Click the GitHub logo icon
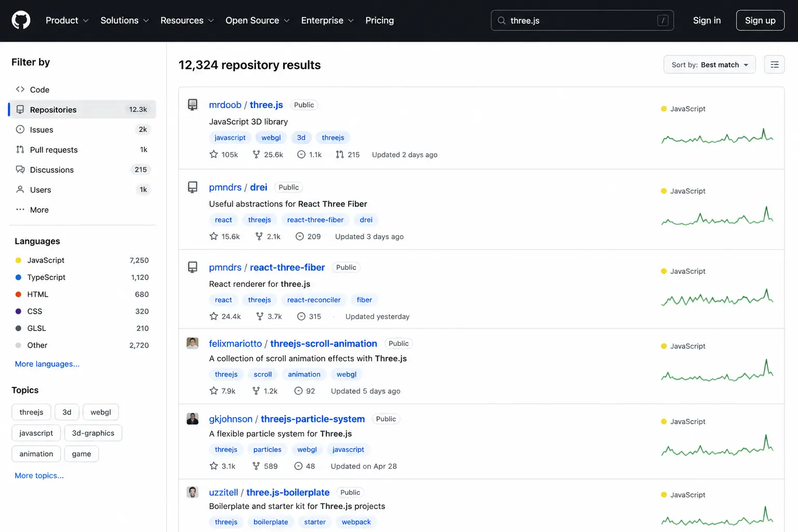 click(21, 20)
